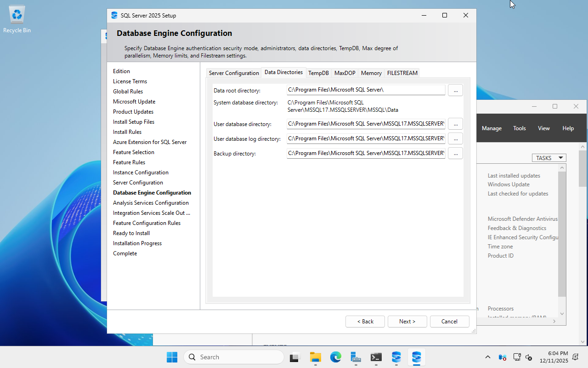Launch File Explorer from the taskbar
This screenshot has height=368, width=588.
[x=315, y=357]
